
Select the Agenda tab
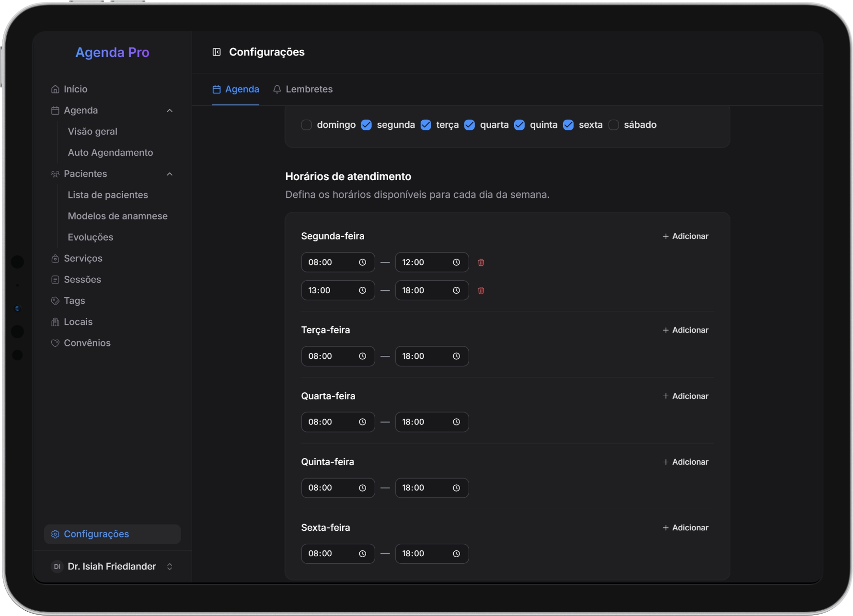(x=236, y=89)
